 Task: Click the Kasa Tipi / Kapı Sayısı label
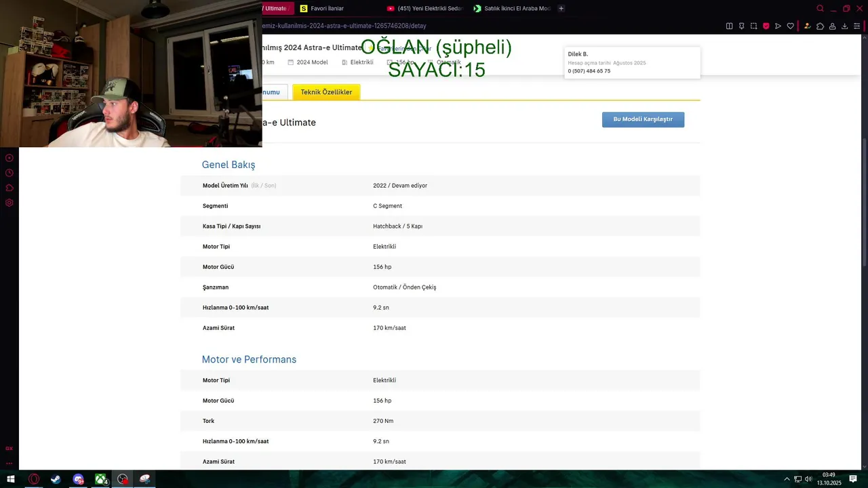(231, 226)
